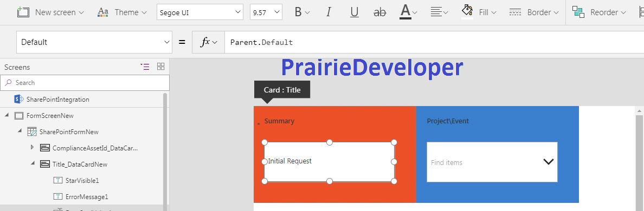
Task: Select FormScreenNew screen
Action: tap(50, 116)
